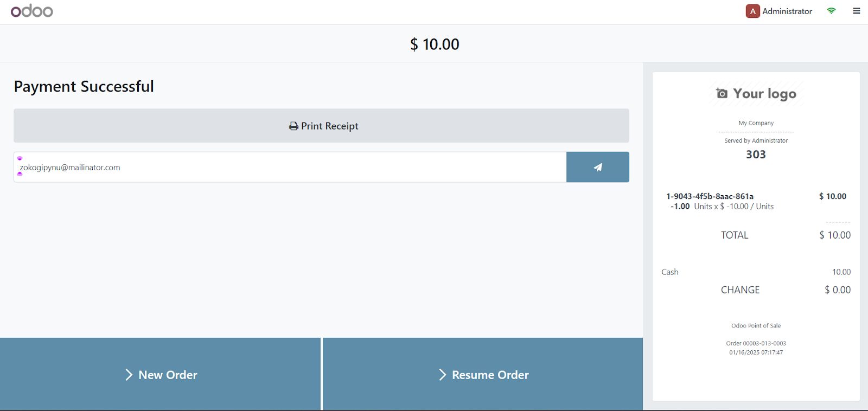Select the printer icon on Print Receipt
This screenshot has width=868, height=411.
pyautogui.click(x=293, y=125)
